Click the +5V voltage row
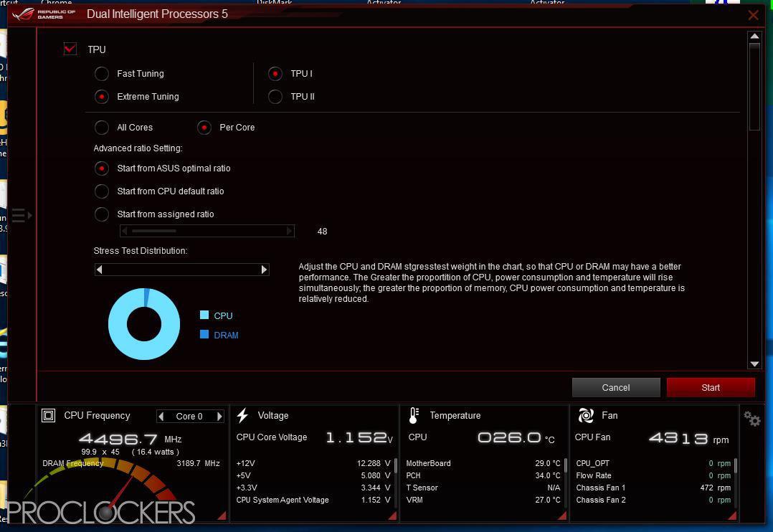The image size is (773, 532). (x=313, y=476)
